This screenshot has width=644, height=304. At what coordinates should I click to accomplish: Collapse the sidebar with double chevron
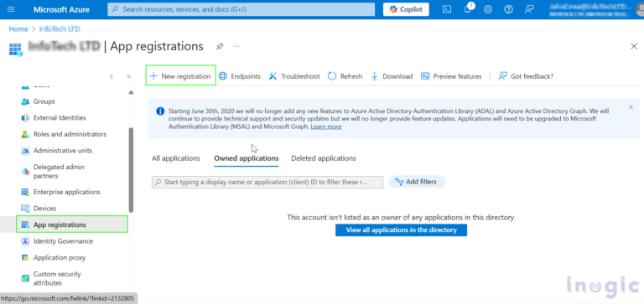coord(128,76)
